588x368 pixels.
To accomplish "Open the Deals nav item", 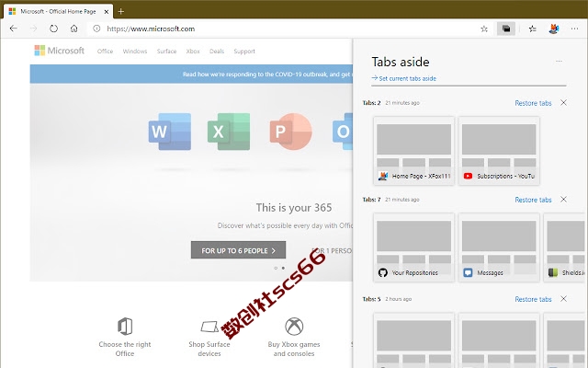I will (x=217, y=52).
